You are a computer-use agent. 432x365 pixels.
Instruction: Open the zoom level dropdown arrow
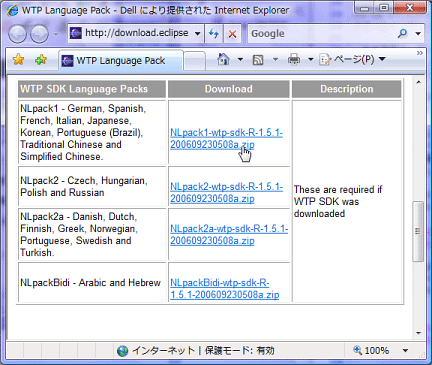[x=405, y=350]
